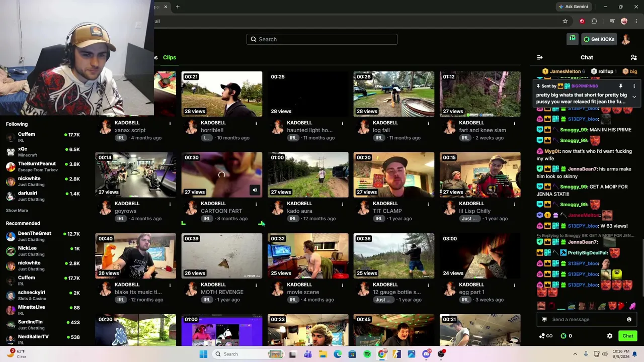This screenshot has width=644, height=362.
Task: Play the 'egg part 1' clip thumbnail
Action: coord(480,256)
